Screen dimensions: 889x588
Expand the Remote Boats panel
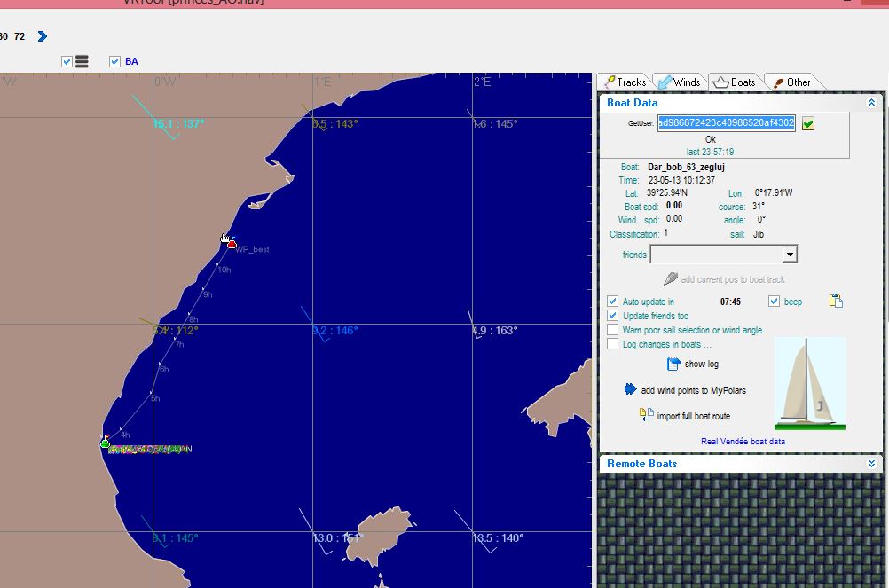pos(871,463)
